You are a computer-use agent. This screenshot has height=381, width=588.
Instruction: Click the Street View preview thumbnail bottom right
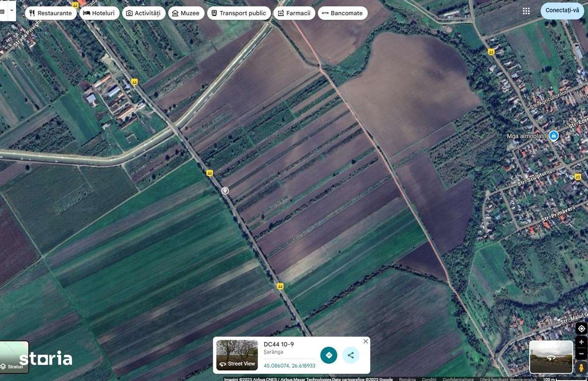pyautogui.click(x=551, y=356)
